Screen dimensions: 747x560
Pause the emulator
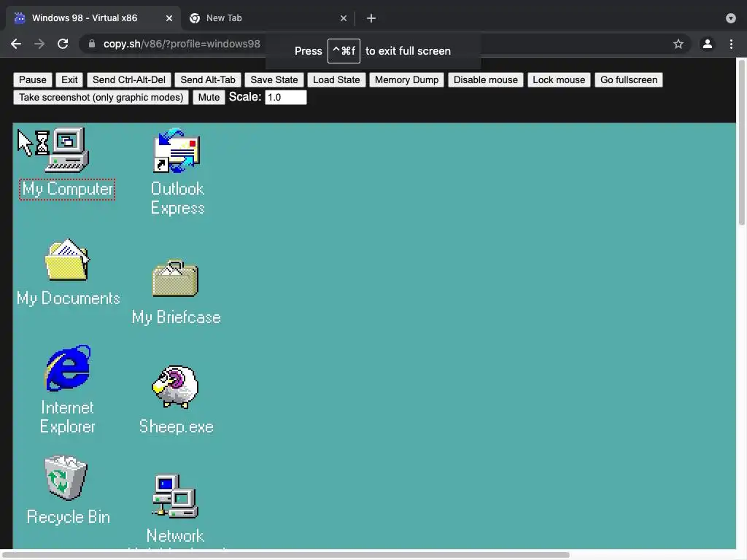pos(32,80)
